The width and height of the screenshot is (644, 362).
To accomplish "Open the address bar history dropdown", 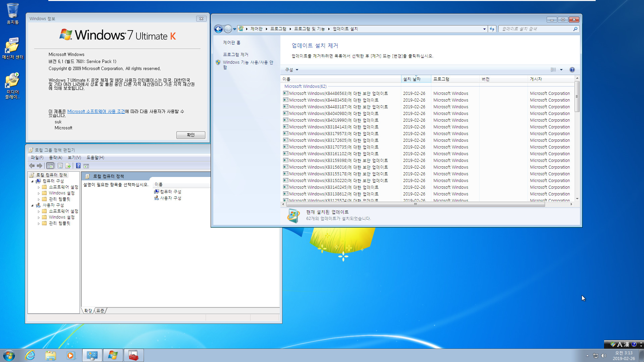I will tap(484, 29).
